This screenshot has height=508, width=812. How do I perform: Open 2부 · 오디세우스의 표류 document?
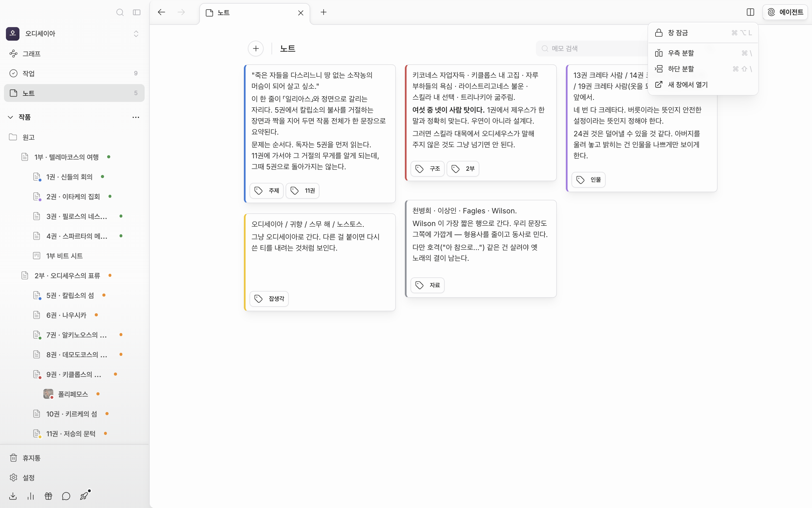coord(67,275)
